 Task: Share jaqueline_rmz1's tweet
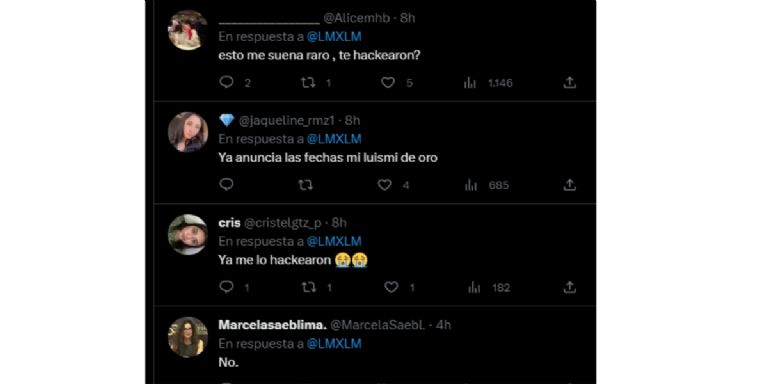[x=569, y=185]
